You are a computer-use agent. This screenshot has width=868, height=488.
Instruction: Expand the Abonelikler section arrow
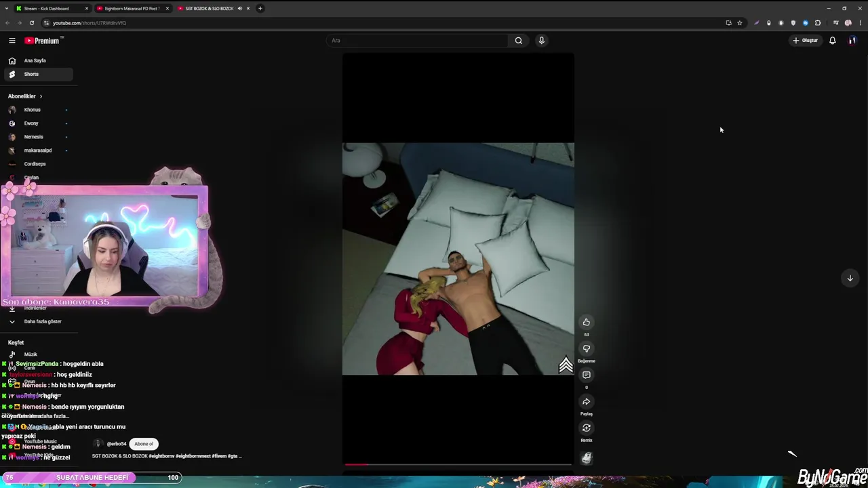click(41, 96)
